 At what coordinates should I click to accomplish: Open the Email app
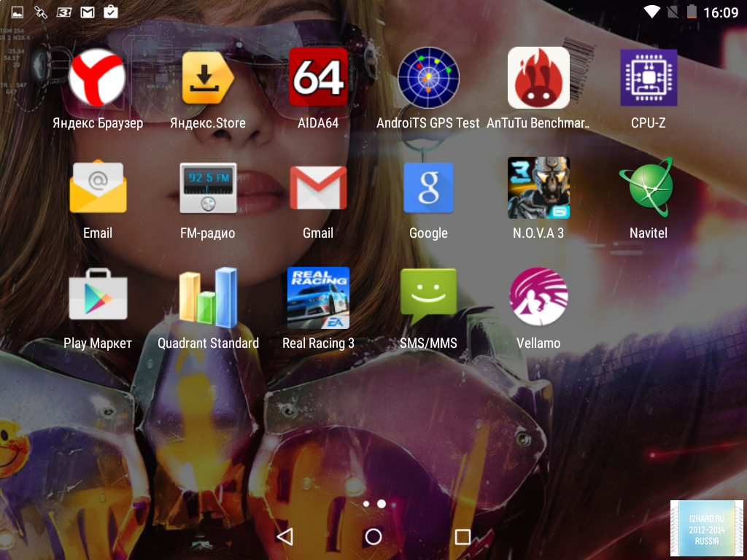pos(98,188)
